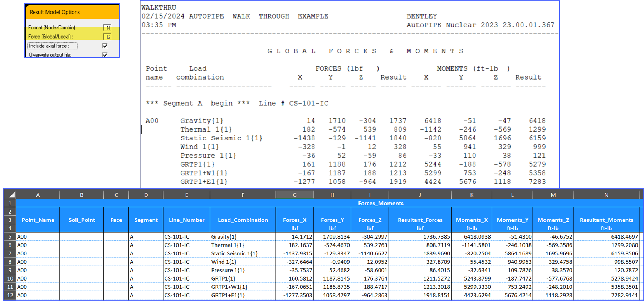
Task: Select the GRTP1+W1{1} cell in spreadsheet
Action: (x=243, y=287)
